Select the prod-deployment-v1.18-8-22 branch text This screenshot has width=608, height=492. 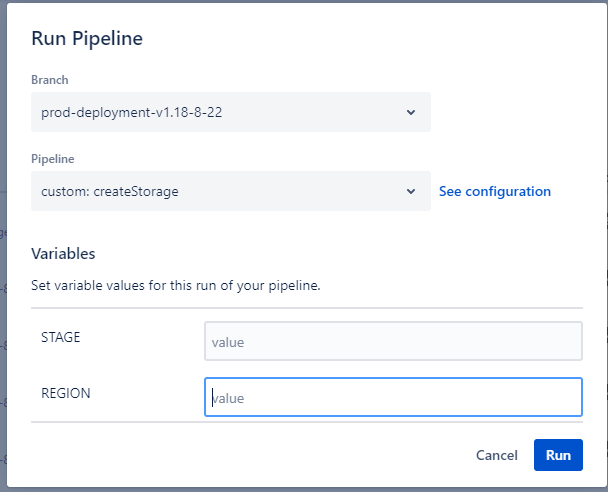(131, 112)
